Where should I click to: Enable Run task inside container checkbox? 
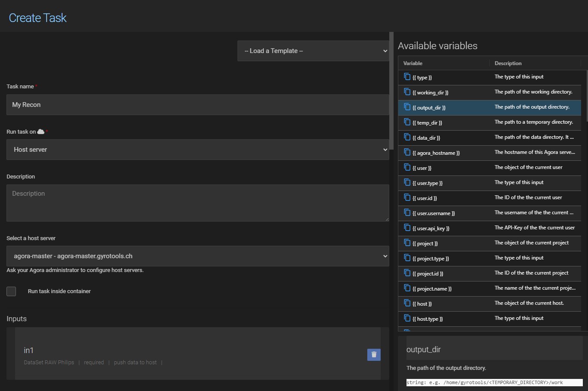pos(12,291)
